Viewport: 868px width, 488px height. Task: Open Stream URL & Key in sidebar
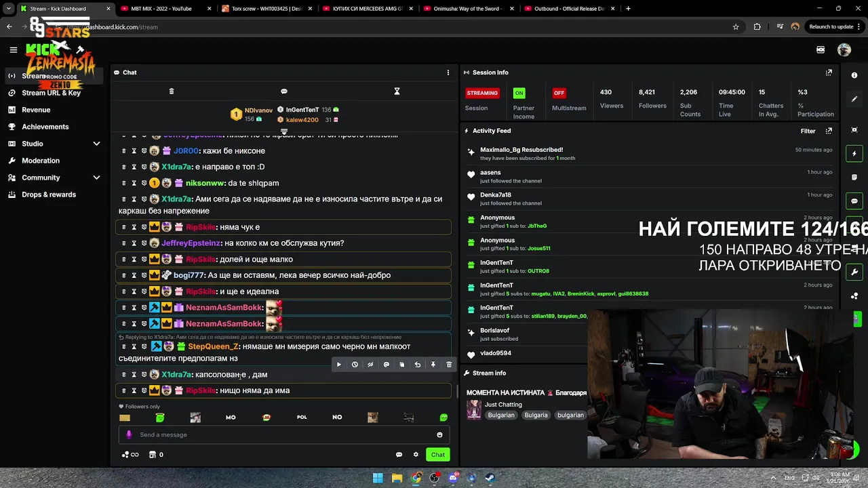[51, 93]
